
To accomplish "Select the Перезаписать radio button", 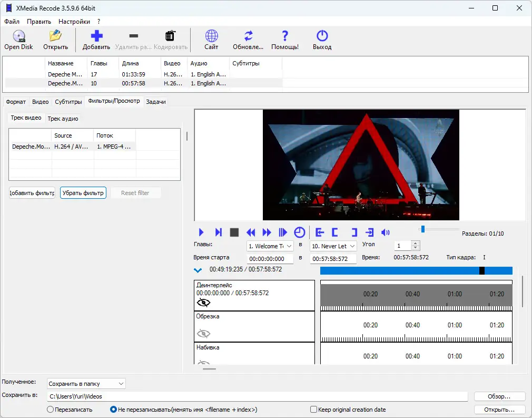I will 51,410.
